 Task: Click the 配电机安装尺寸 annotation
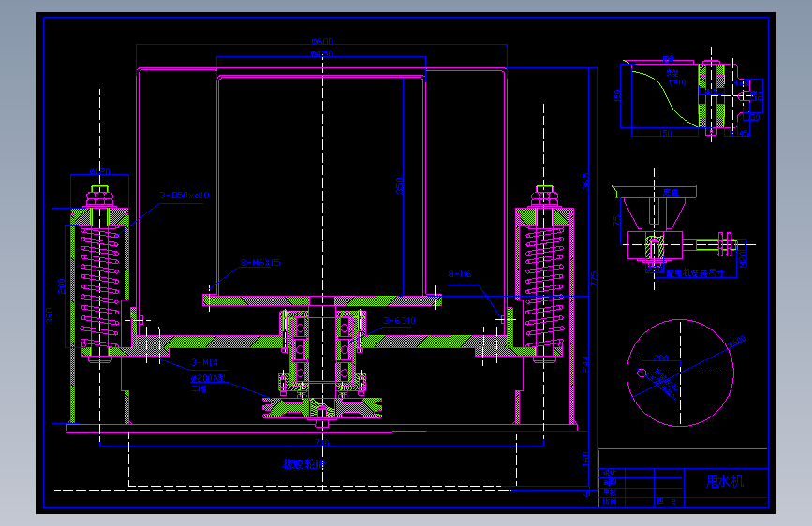[x=695, y=273]
